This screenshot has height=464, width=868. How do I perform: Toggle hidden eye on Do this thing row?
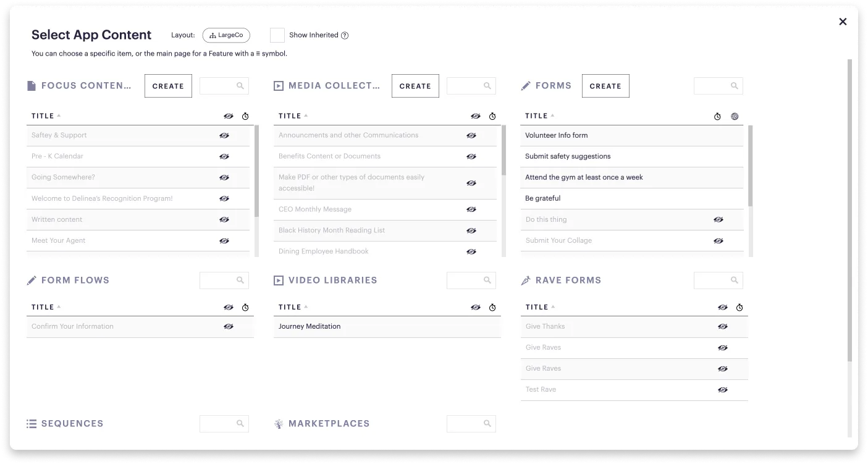pos(718,219)
